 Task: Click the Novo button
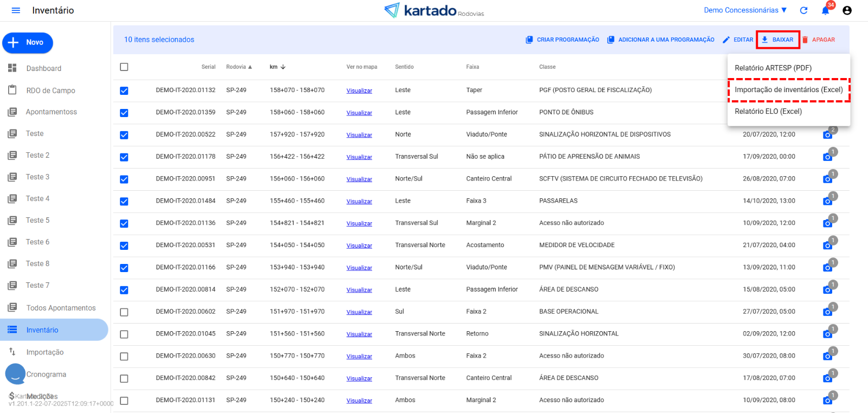click(x=28, y=42)
